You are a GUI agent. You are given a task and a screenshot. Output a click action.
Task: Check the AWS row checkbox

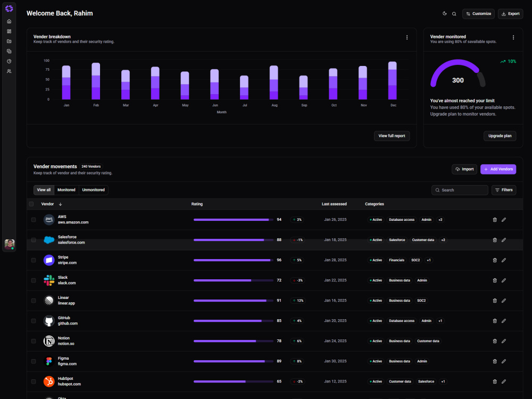[34, 220]
